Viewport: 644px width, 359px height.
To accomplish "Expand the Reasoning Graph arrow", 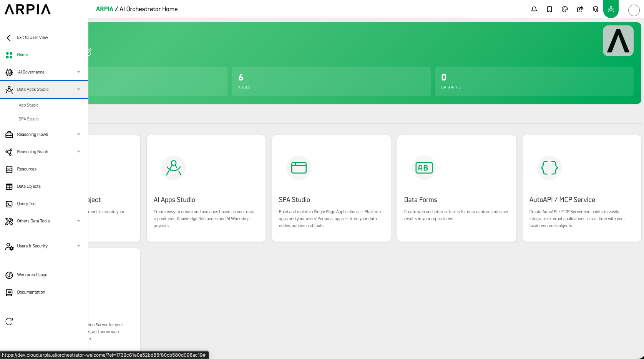I will pyautogui.click(x=79, y=152).
